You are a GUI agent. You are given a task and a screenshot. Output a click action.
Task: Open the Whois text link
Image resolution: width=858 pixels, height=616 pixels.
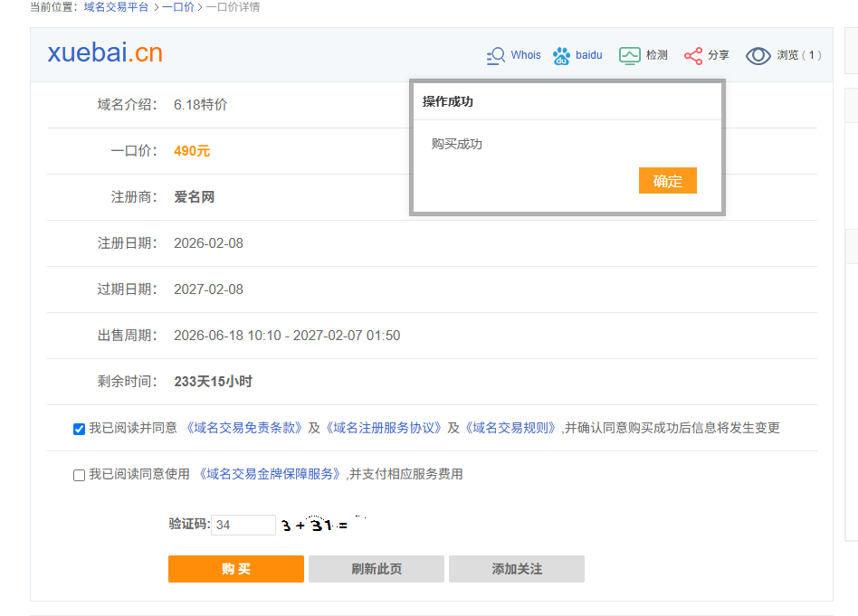pyautogui.click(x=525, y=55)
